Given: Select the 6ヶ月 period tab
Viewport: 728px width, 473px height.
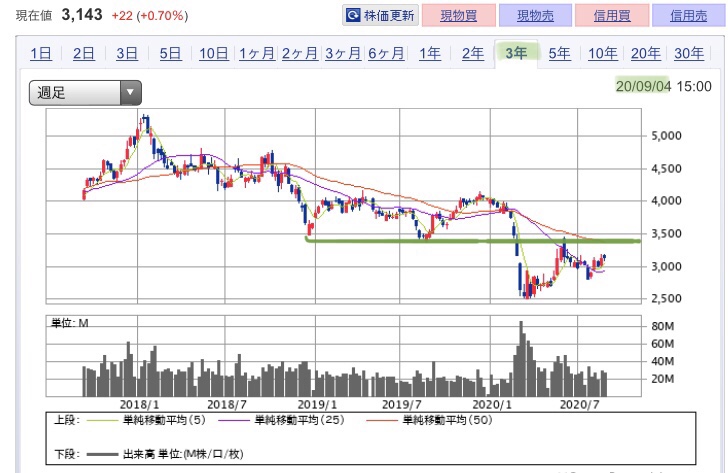Looking at the screenshot, I should 386,53.
